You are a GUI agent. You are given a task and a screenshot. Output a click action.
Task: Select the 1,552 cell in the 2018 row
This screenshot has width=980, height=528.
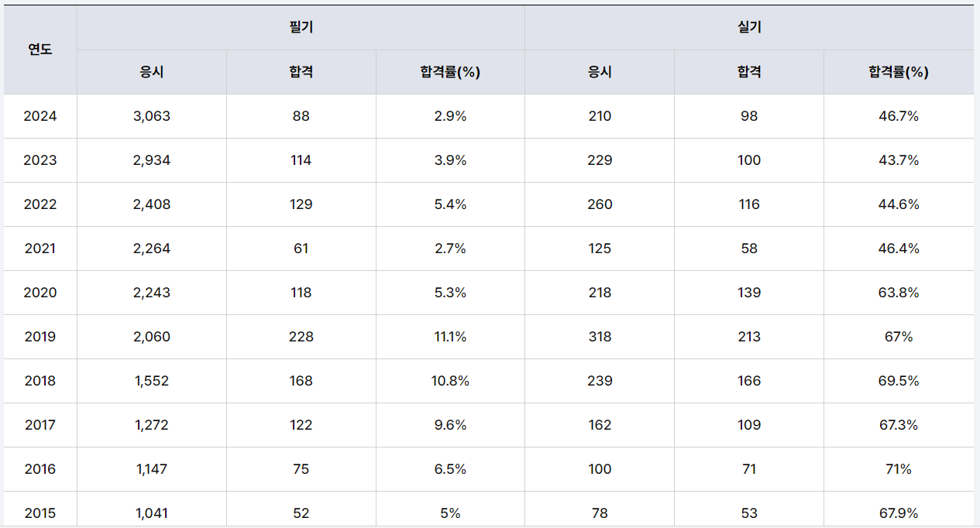(152, 381)
